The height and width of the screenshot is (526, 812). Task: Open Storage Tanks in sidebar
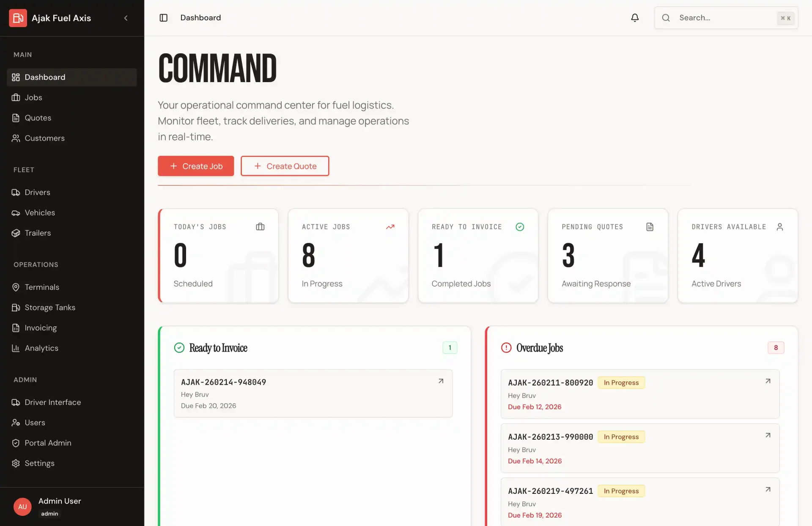(x=50, y=308)
